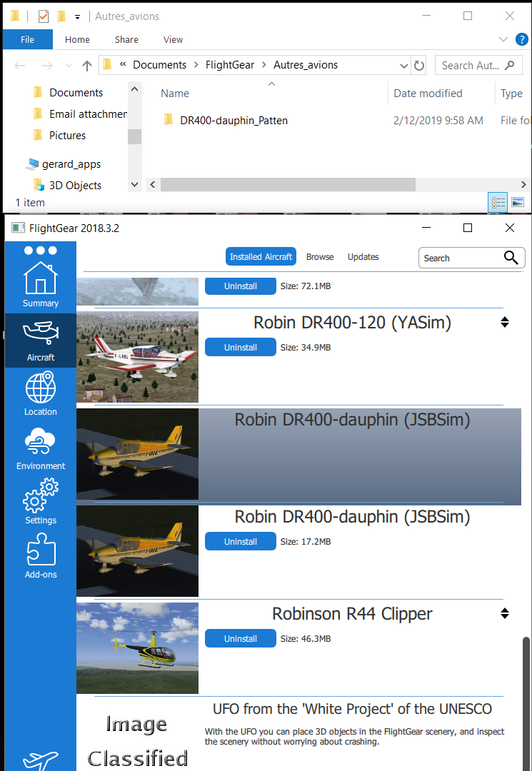Click the 3D Objects folder icon
Image resolution: width=532 pixels, height=771 pixels.
click(x=39, y=185)
